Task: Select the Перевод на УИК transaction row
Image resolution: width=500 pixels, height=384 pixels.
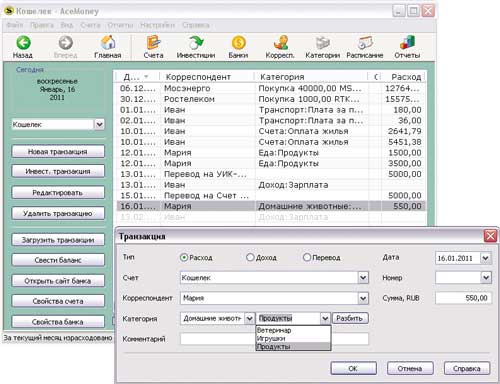Action: 271,174
